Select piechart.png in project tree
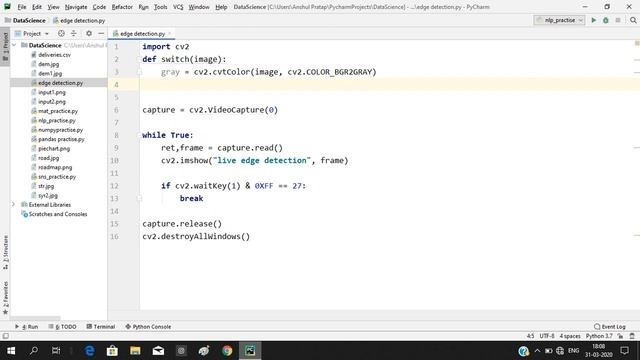 click(x=54, y=149)
